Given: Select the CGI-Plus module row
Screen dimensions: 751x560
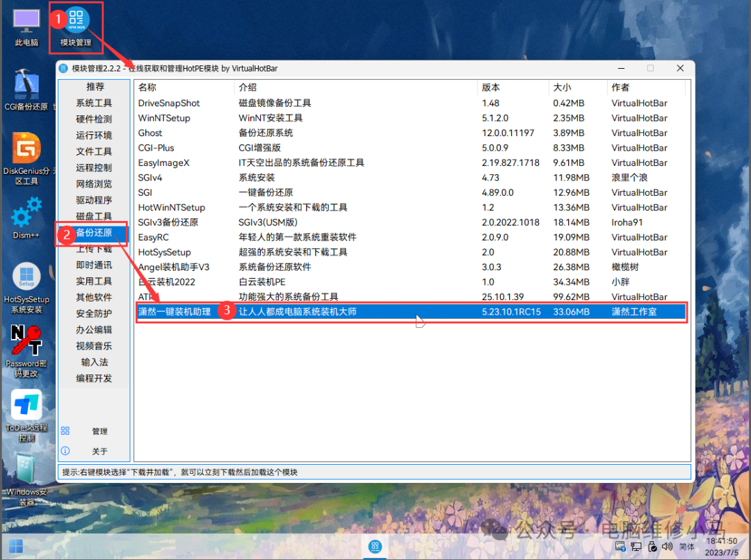Looking at the screenshot, I should pos(412,147).
